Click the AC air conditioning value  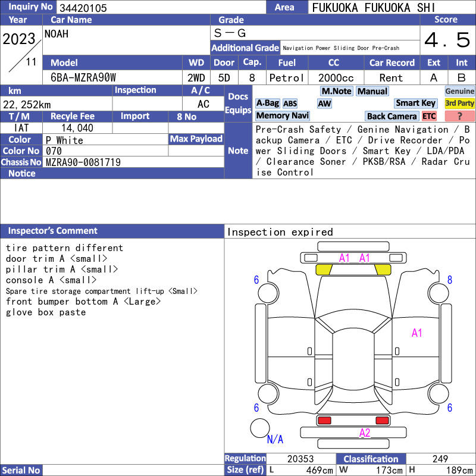coord(203,104)
